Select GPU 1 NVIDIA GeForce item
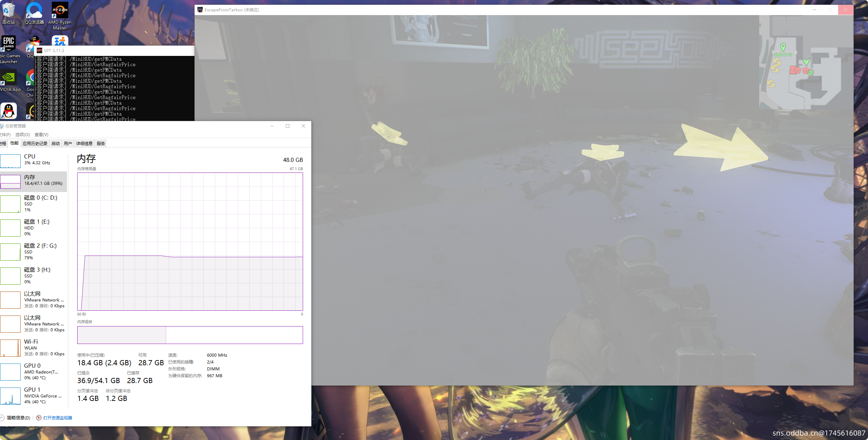This screenshot has width=868, height=440. 34,395
